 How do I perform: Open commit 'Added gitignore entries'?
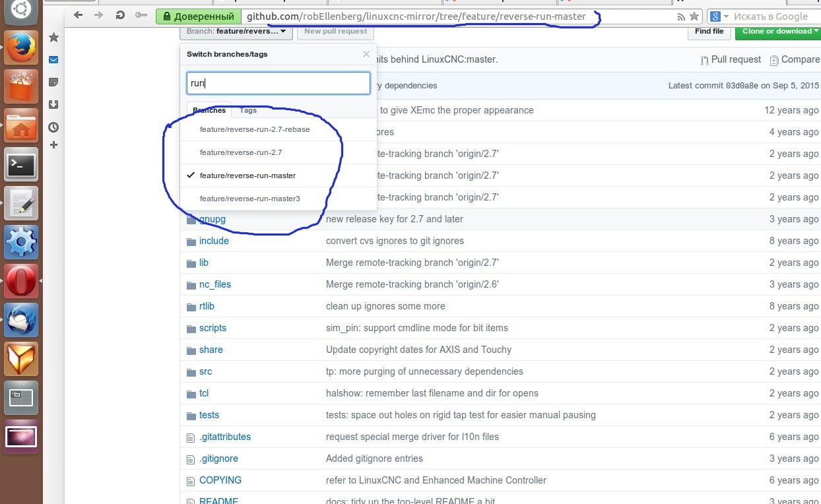point(374,458)
